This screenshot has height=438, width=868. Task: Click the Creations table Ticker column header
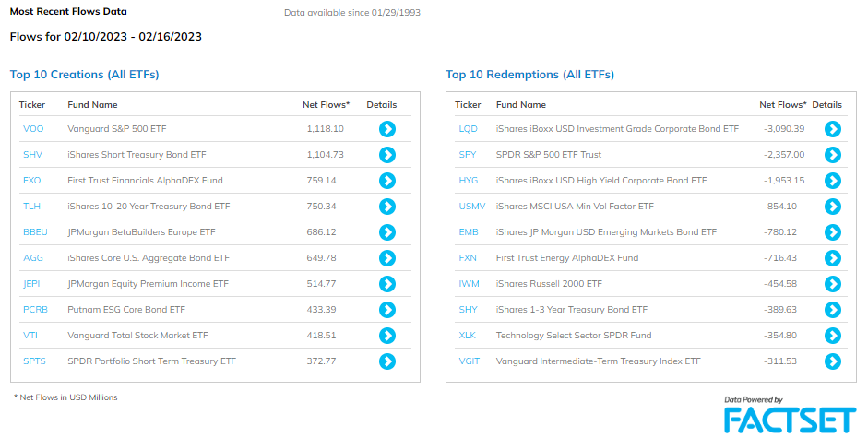pyautogui.click(x=32, y=104)
